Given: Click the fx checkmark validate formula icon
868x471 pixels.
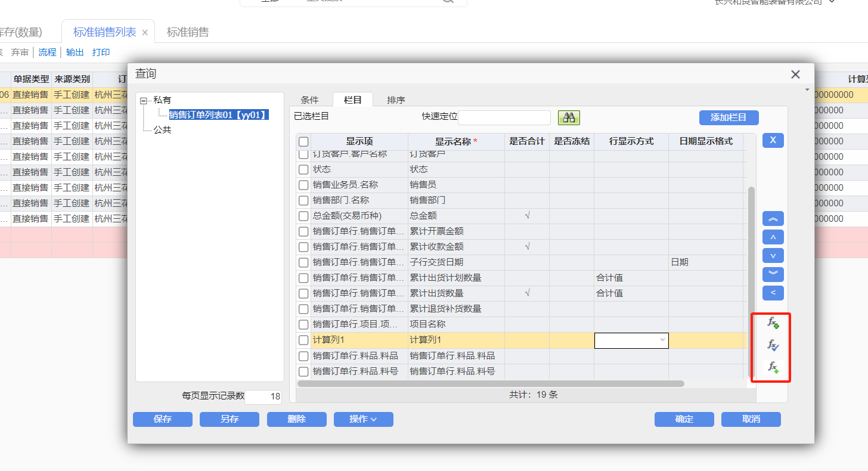Looking at the screenshot, I should (773, 345).
